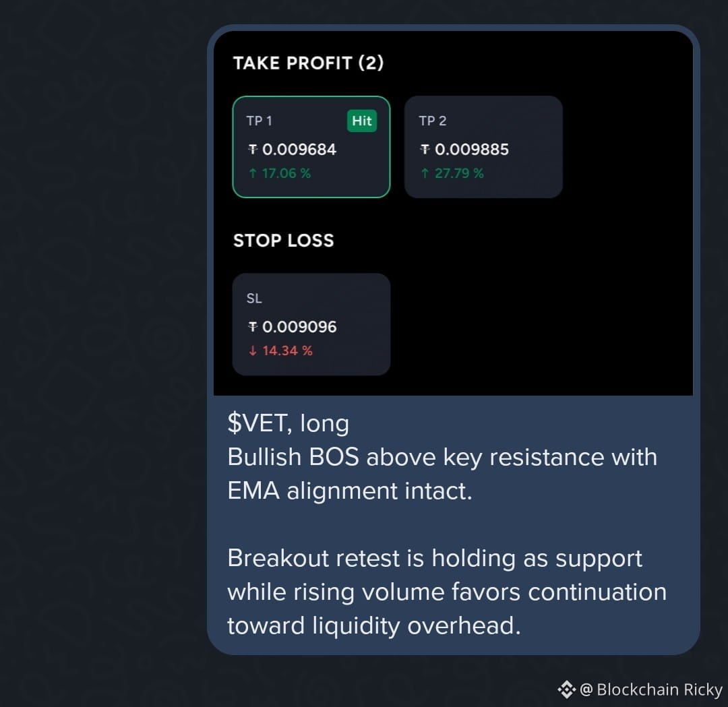Click the Bullish BOS message text
Image resolution: width=728 pixels, height=707 pixels.
[x=442, y=474]
